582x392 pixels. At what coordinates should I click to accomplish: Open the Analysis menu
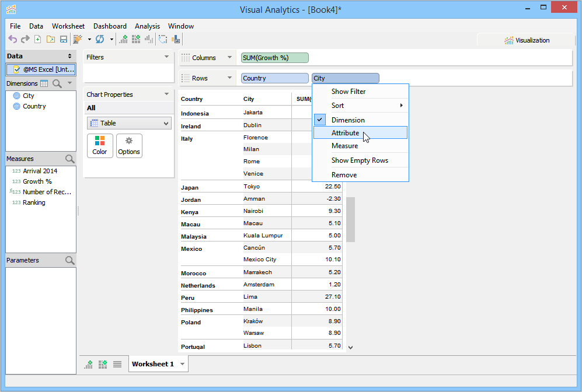tap(147, 26)
